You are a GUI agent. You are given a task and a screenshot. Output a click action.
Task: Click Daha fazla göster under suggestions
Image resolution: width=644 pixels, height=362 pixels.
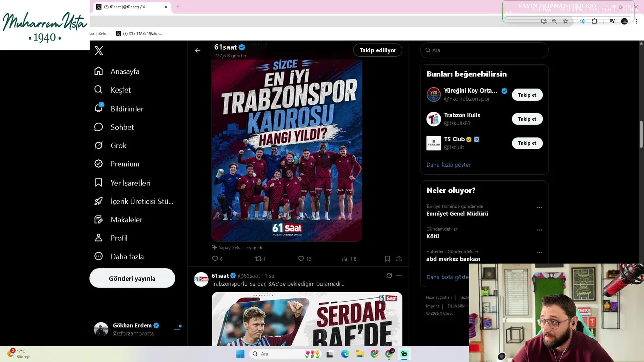[449, 165]
